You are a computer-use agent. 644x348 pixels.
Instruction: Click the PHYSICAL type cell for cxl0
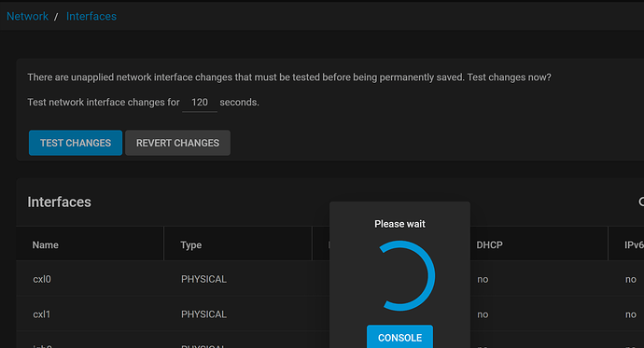203,279
